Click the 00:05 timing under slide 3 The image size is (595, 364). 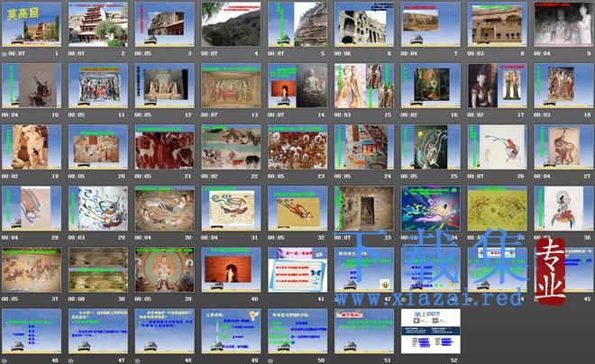(142, 54)
